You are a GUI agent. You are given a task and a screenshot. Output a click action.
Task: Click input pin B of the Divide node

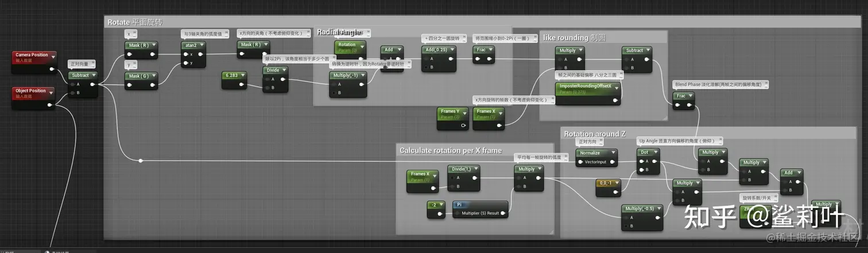(266, 88)
